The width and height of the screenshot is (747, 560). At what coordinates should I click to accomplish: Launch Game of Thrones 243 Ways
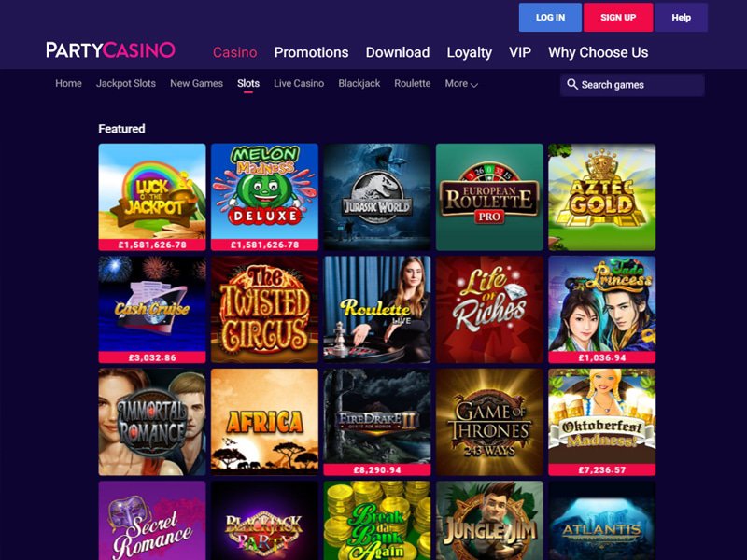(489, 422)
